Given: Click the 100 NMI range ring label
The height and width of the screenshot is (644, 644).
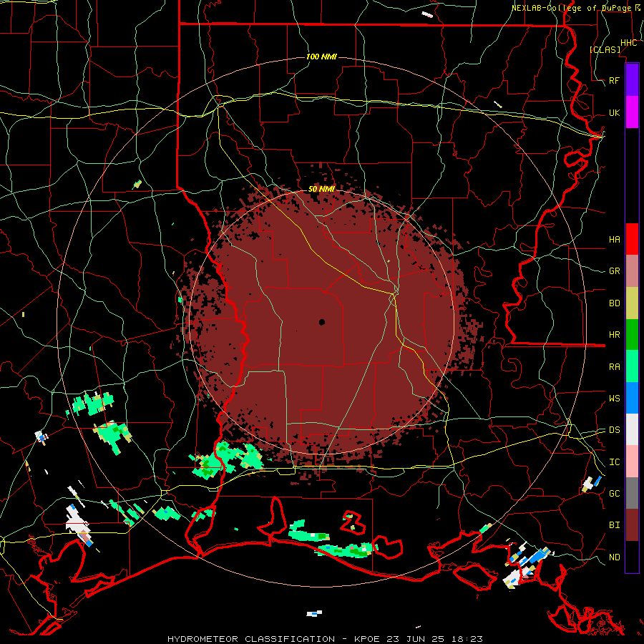Looking at the screenshot, I should (321, 57).
